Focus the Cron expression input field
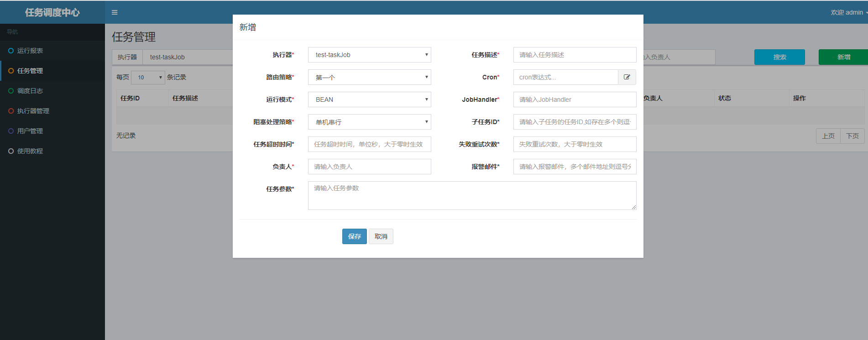Screen dimensions: 868x340 [566, 77]
